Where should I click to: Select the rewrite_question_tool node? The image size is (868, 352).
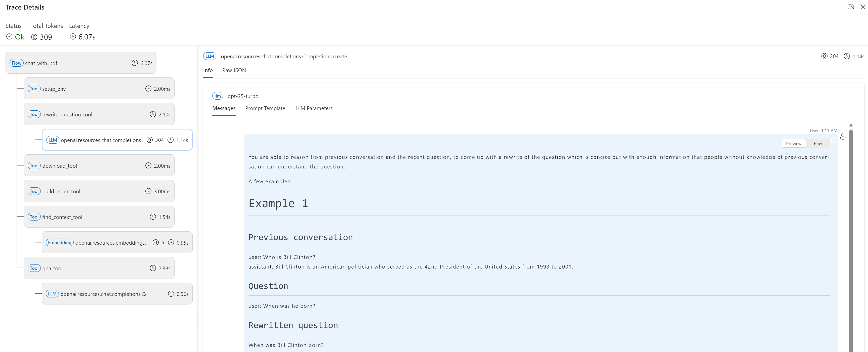pyautogui.click(x=99, y=115)
